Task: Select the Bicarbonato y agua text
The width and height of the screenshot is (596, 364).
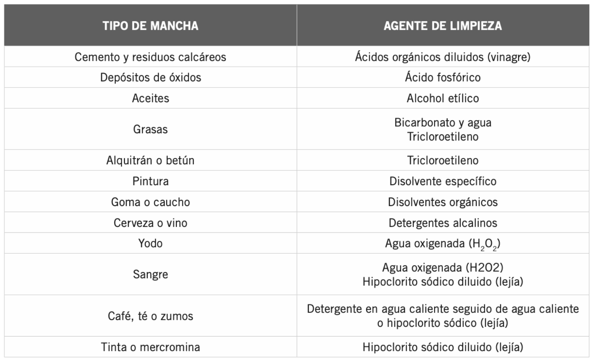Action: click(443, 122)
